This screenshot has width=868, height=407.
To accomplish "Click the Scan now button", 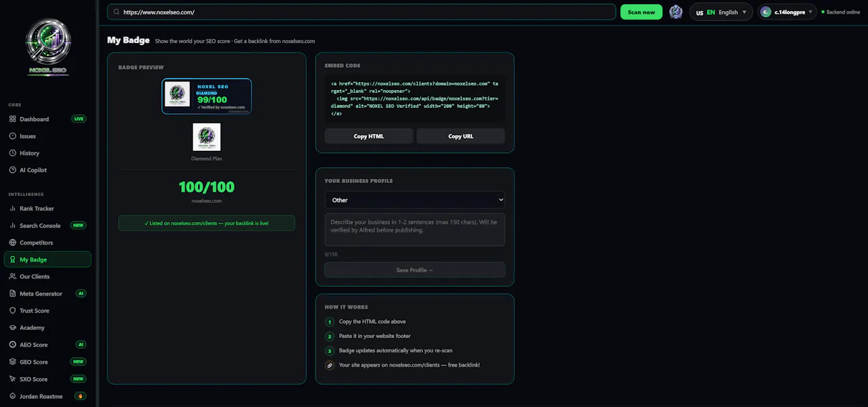I will click(x=641, y=12).
